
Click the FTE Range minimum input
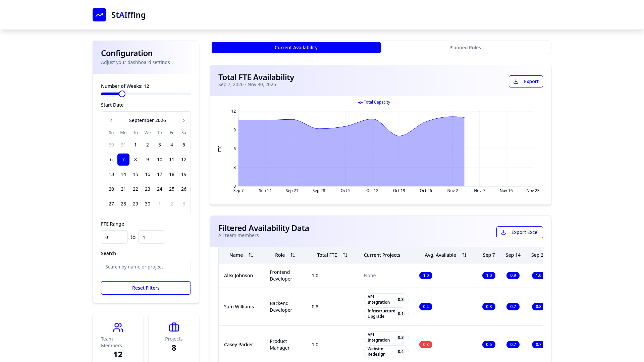(114, 237)
